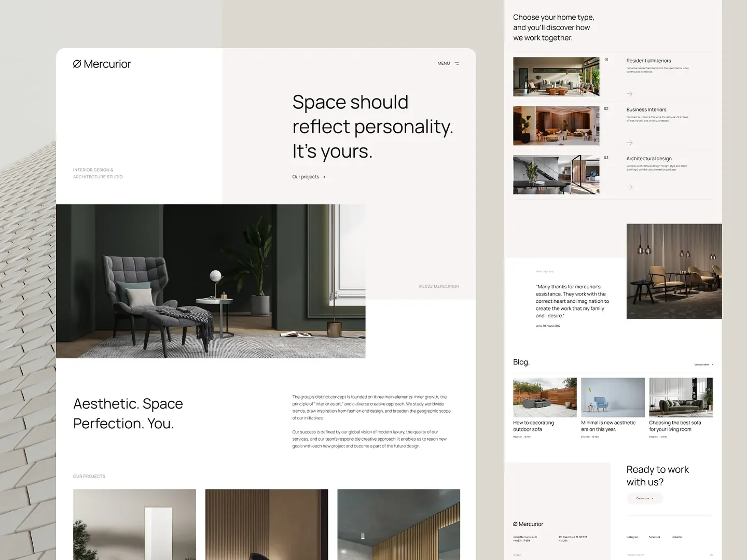Screen dimensions: 747x560
Task: Follow the Instagram link in the footer
Action: click(x=632, y=537)
